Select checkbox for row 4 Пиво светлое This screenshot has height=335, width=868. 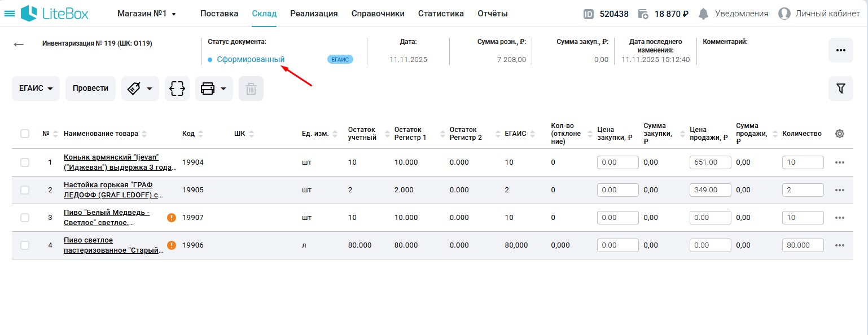25,245
